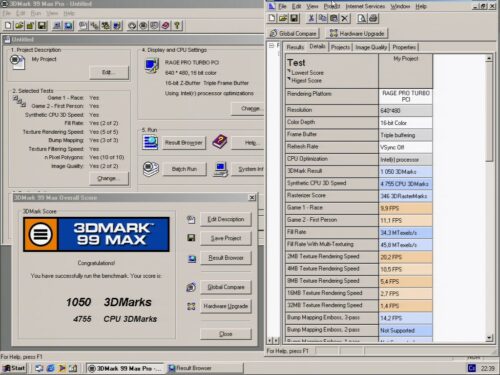Screen dimensions: 500x375
Task: Click scroll down arrow in Details table
Action: coord(489,338)
